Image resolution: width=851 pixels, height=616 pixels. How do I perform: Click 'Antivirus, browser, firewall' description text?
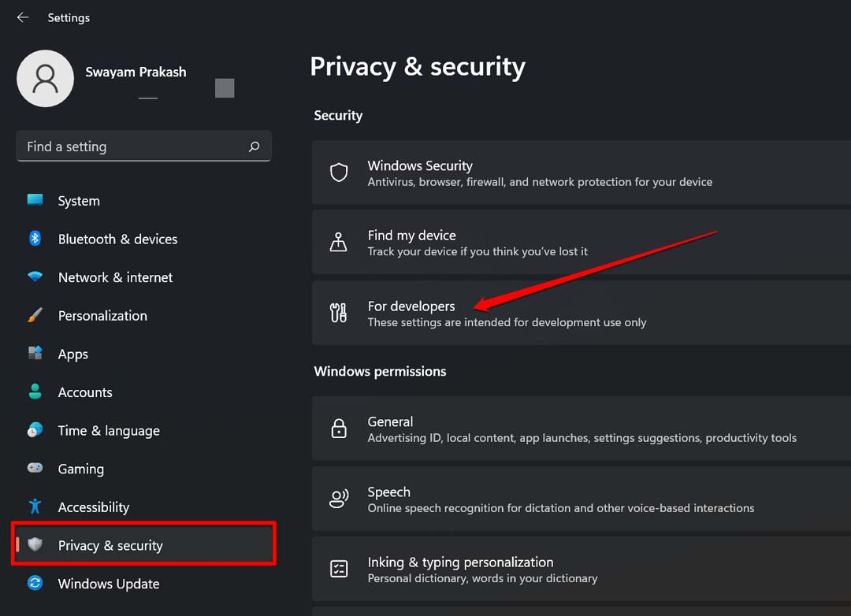(540, 182)
